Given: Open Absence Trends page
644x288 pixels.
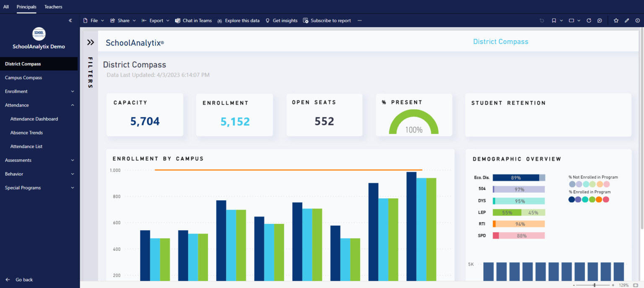Looking at the screenshot, I should [x=26, y=132].
